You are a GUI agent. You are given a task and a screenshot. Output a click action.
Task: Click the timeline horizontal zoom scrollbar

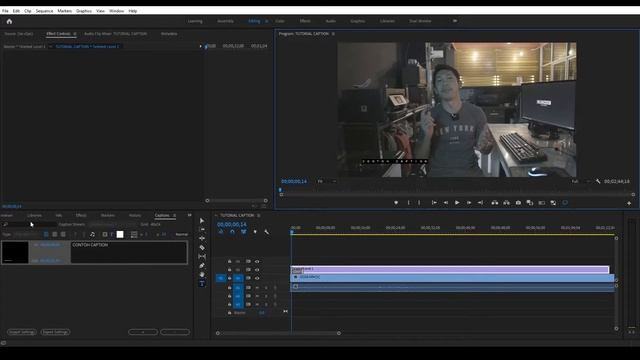coord(278,333)
